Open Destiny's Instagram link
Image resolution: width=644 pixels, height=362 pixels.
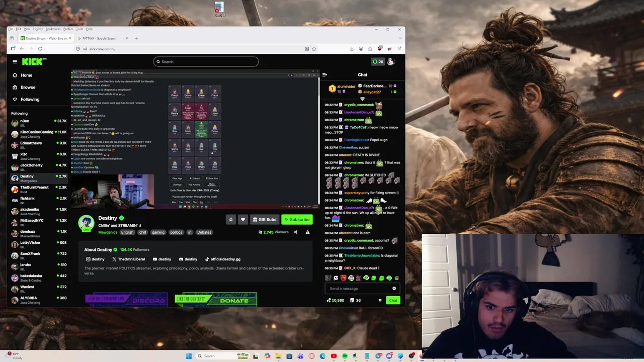(95, 259)
